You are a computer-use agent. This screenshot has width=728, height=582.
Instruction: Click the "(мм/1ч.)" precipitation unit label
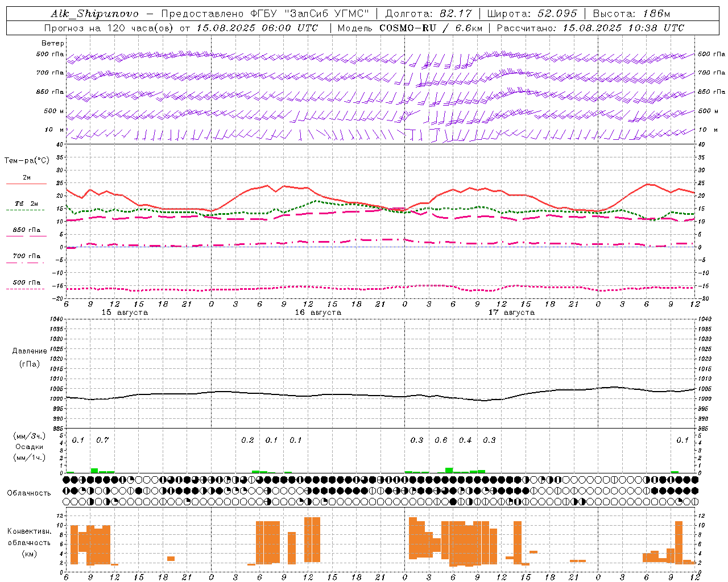(30, 458)
